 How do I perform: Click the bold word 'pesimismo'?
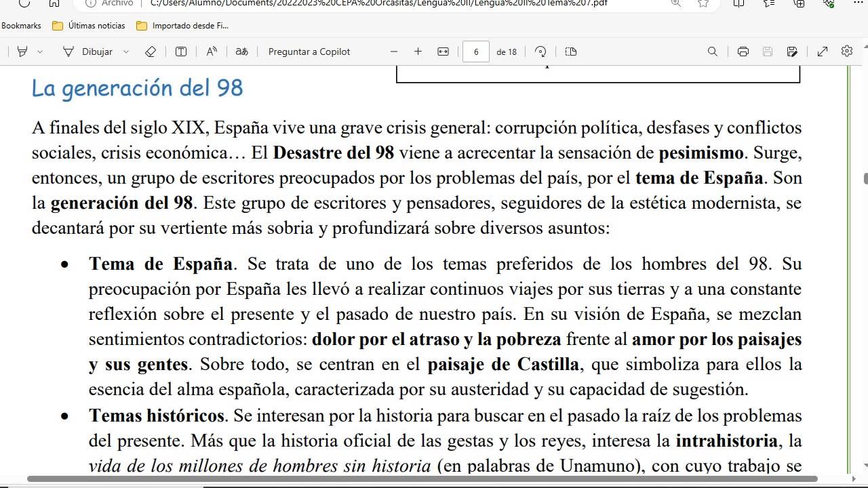tap(701, 152)
